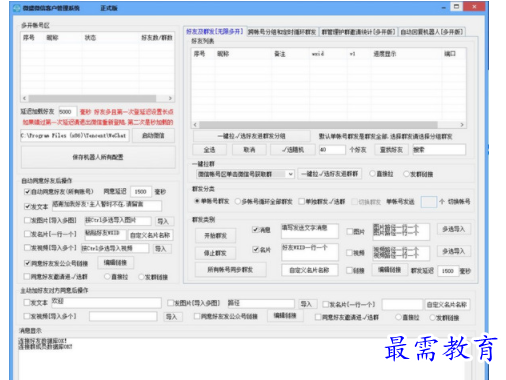
Task: Click the WeChat path field C:\Program Files
Action: click(75, 136)
